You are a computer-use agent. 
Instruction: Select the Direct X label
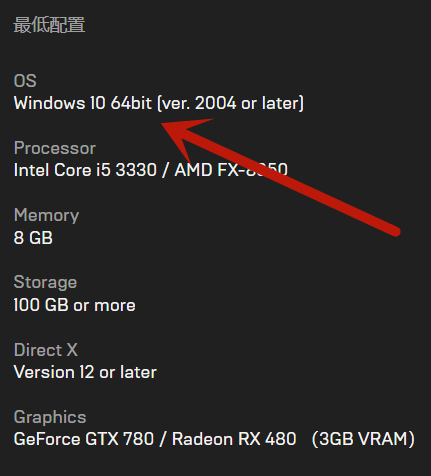click(46, 350)
